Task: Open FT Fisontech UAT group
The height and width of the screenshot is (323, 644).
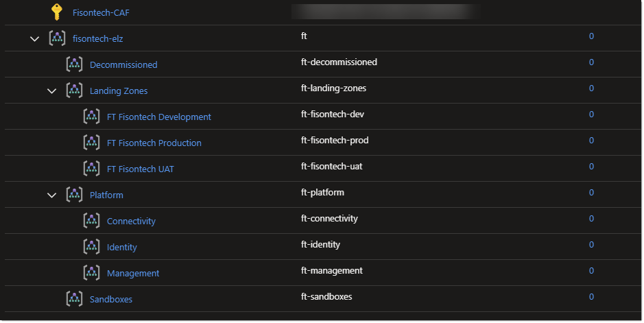Action: pyautogui.click(x=141, y=169)
